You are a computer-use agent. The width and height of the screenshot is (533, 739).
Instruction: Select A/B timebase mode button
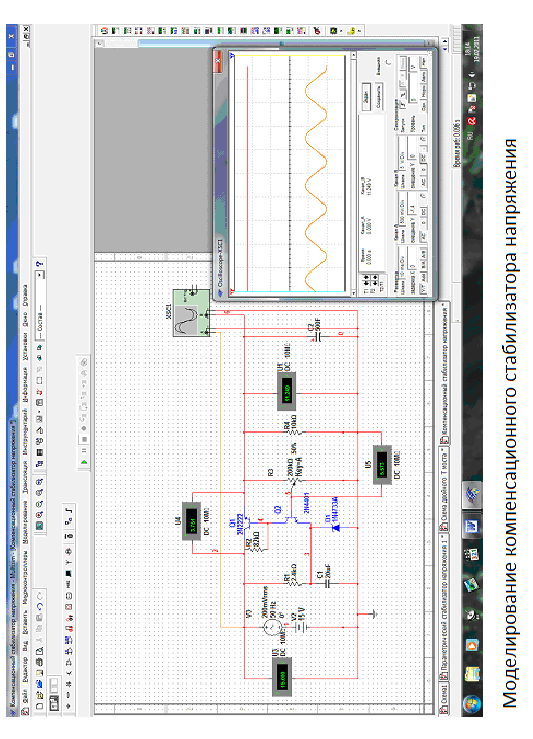(x=423, y=253)
